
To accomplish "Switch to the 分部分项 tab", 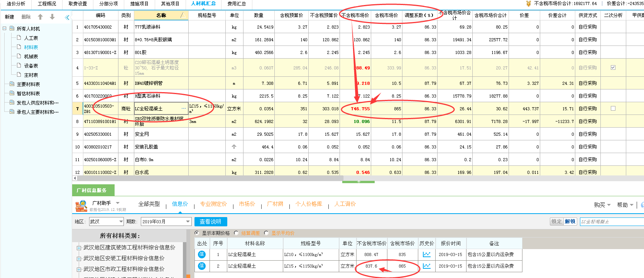I will tap(109, 3).
